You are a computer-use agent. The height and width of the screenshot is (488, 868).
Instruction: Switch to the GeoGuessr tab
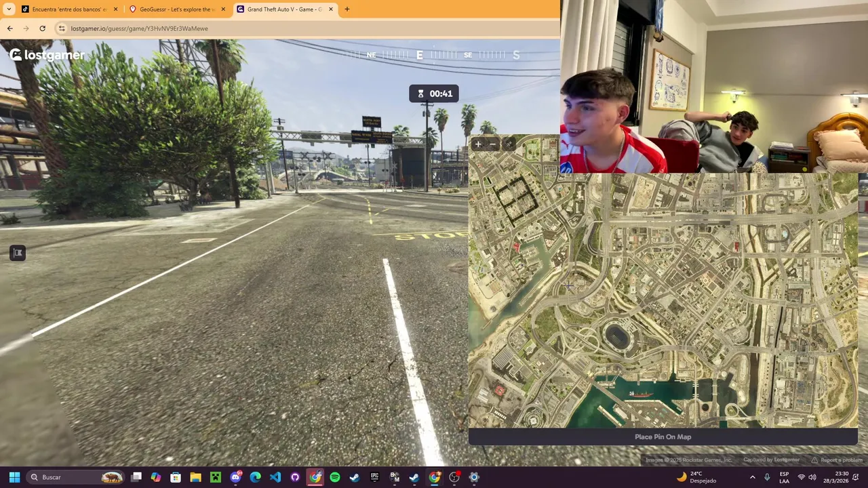point(177,9)
